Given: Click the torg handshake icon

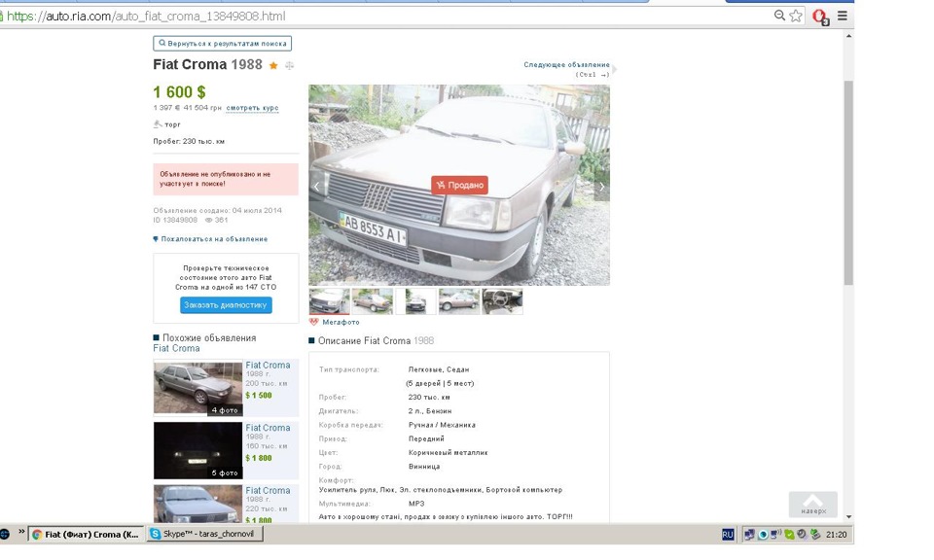Looking at the screenshot, I should coord(158,124).
